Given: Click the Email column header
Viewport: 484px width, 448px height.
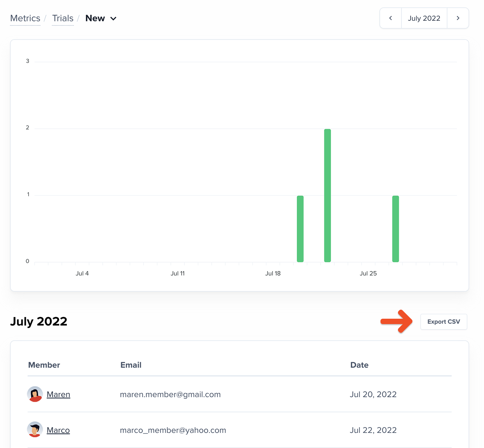Looking at the screenshot, I should [131, 365].
